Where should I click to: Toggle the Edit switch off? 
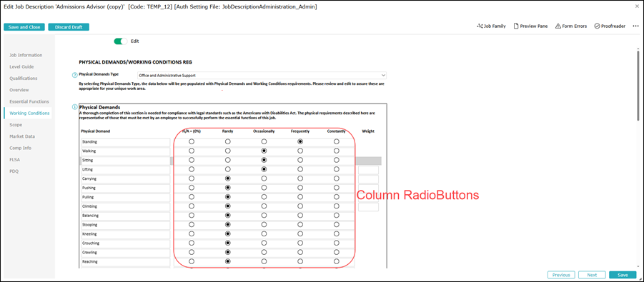click(121, 41)
